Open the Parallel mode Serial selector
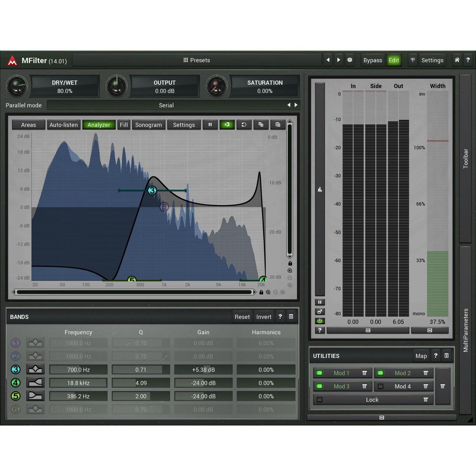The width and height of the screenshot is (476, 476). [x=166, y=105]
